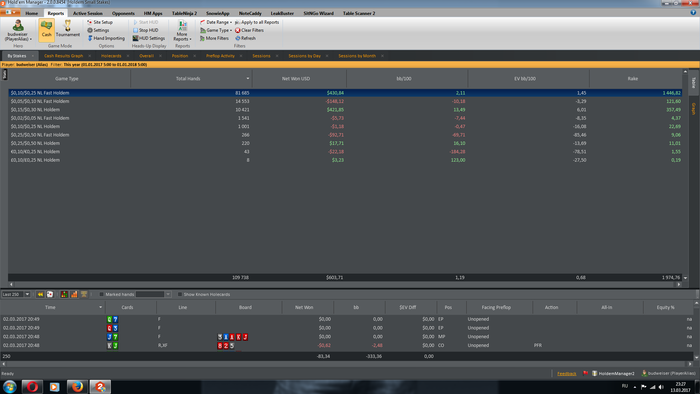Select the $0,15/$0,30 NL Holdem row

(345, 109)
